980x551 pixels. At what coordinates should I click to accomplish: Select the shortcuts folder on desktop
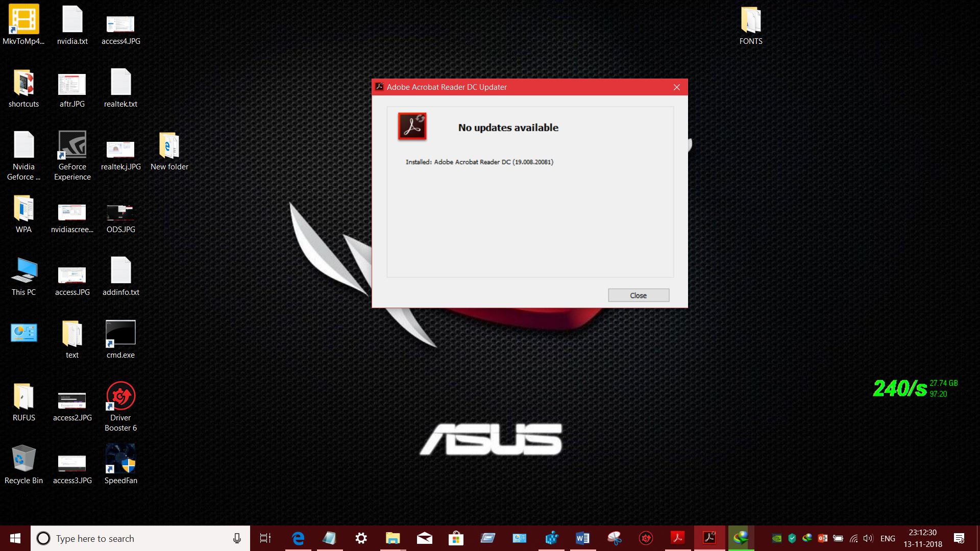pos(23,88)
